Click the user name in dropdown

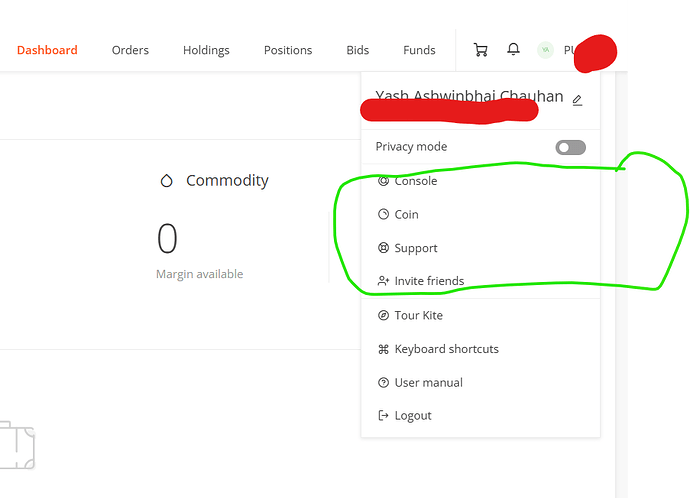tap(469, 96)
